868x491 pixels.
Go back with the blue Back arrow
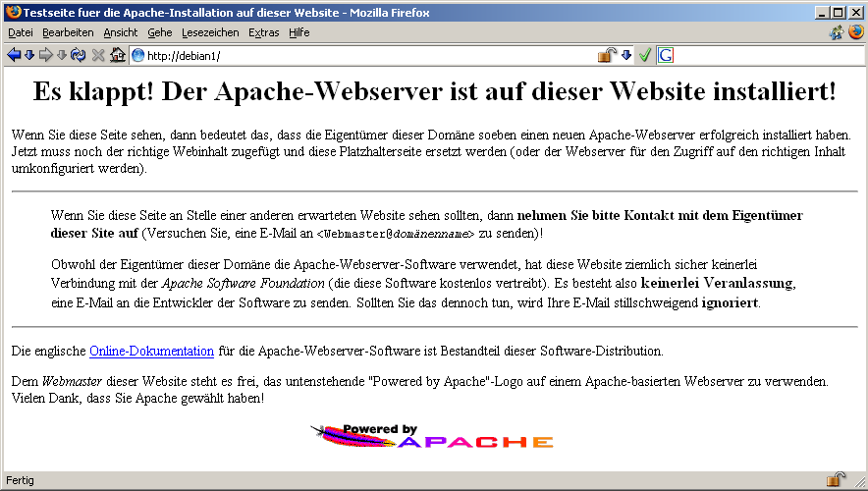[x=14, y=55]
